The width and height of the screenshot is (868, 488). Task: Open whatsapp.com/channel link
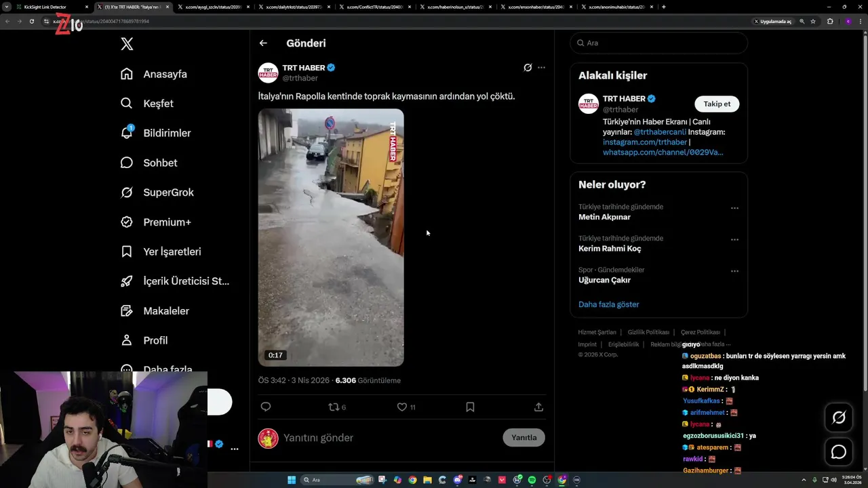coord(663,152)
